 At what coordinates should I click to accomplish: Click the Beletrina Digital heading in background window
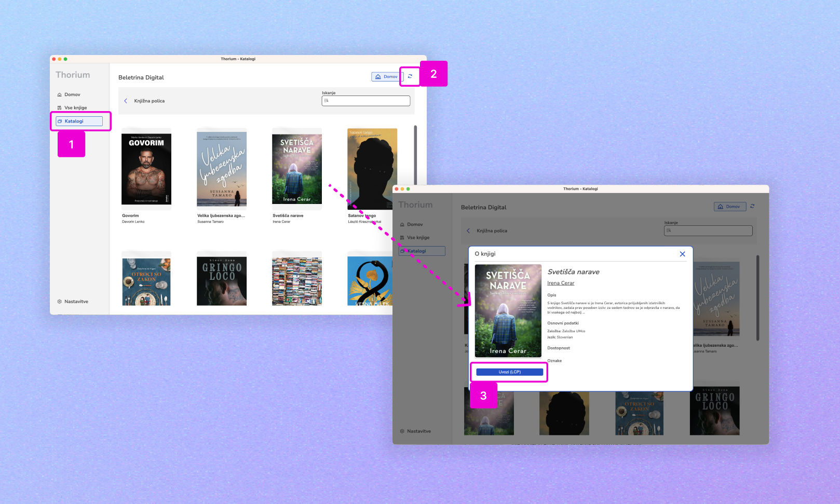141,77
